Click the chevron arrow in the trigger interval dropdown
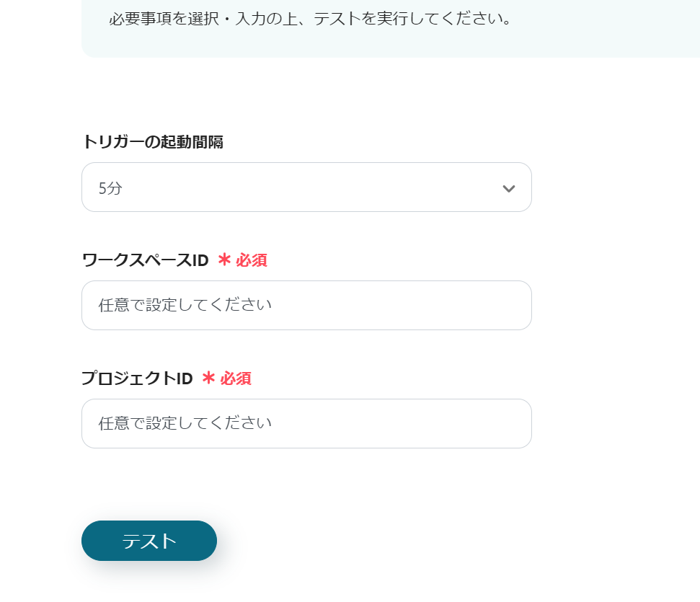 click(x=508, y=188)
